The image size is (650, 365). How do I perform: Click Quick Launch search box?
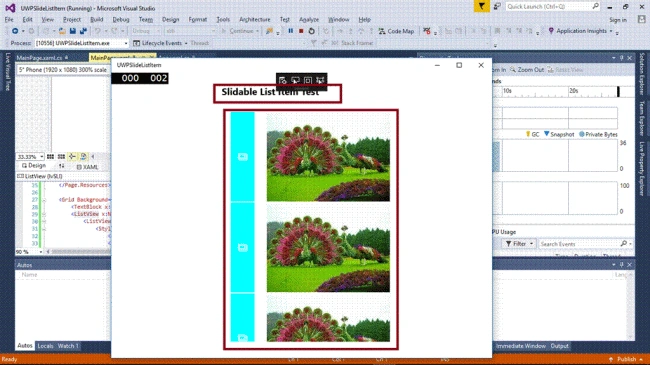click(552, 7)
